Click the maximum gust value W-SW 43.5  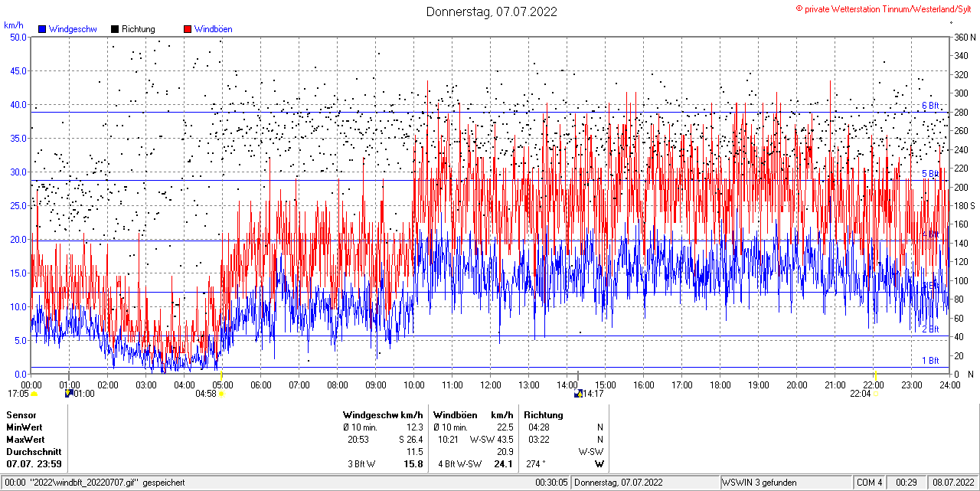492,440
